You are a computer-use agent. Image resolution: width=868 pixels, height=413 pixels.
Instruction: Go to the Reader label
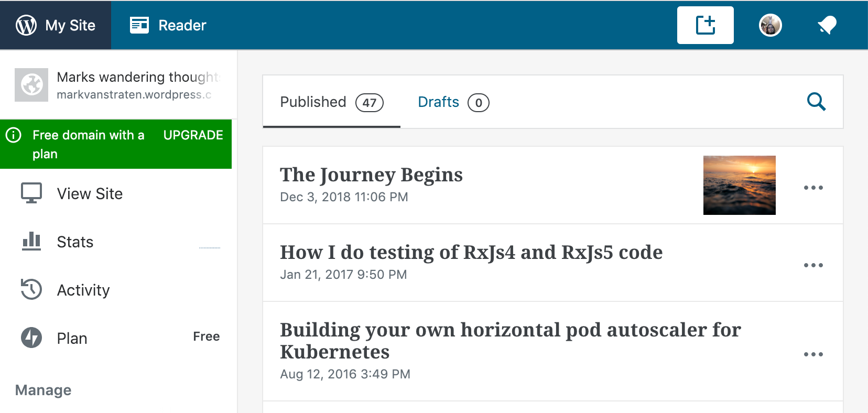tap(182, 25)
